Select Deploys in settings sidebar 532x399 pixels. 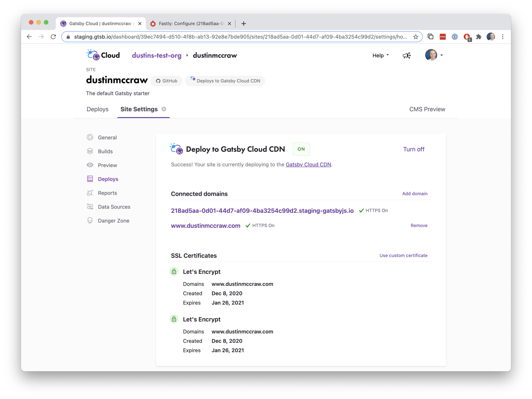click(x=108, y=179)
